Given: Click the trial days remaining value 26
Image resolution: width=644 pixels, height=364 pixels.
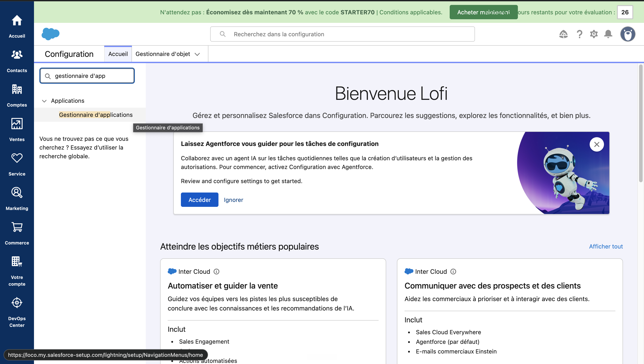Looking at the screenshot, I should tap(625, 12).
